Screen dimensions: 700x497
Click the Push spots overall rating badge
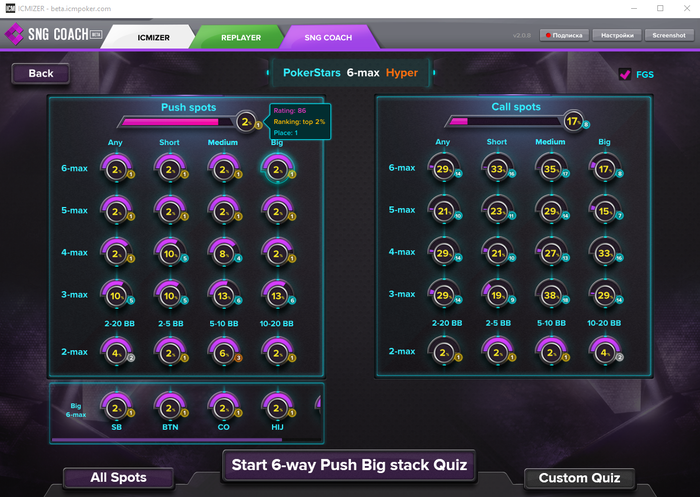click(x=247, y=121)
